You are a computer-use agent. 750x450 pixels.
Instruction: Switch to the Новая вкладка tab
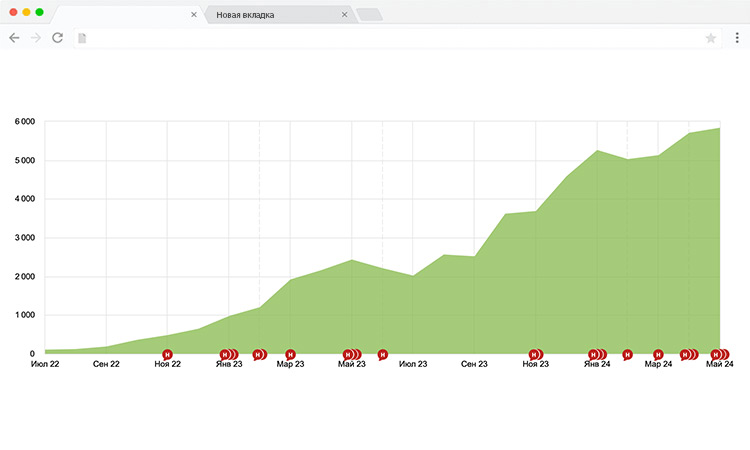point(270,15)
